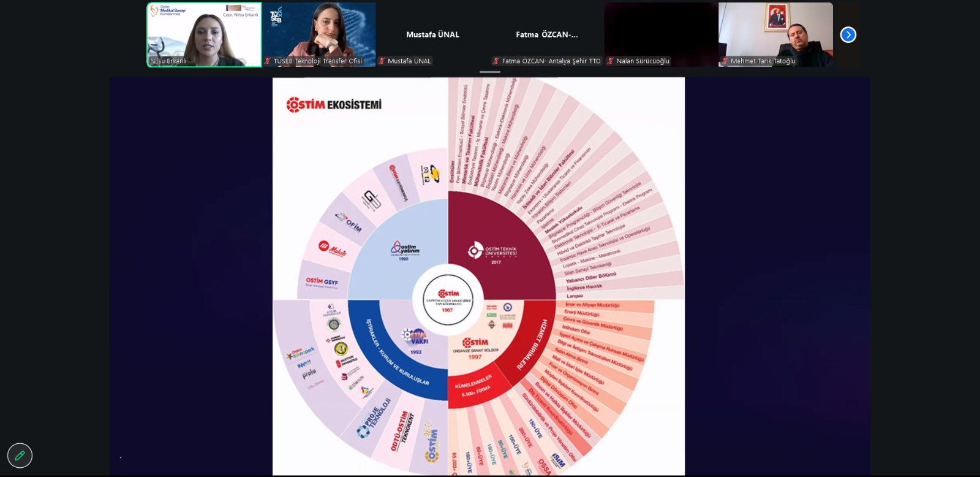Open the annotation pencil tool

pyautogui.click(x=20, y=456)
